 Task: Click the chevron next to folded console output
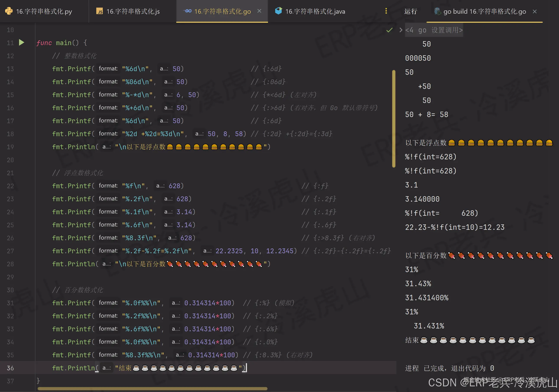pos(400,30)
